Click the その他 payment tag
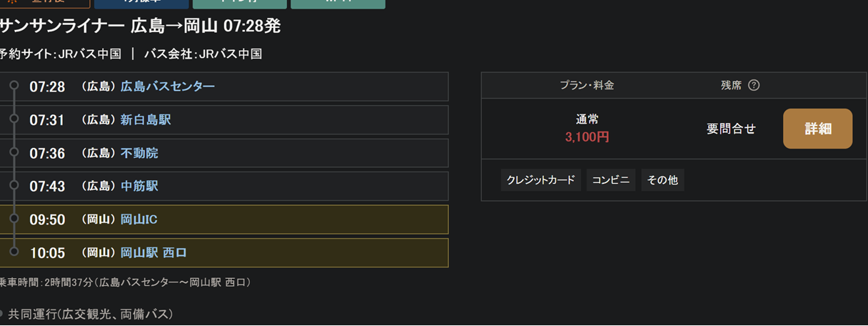 point(662,180)
